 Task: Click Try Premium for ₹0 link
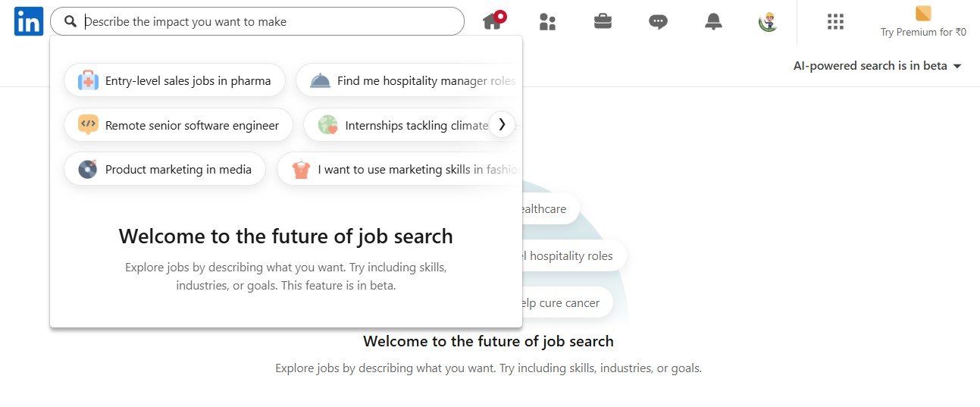[922, 32]
